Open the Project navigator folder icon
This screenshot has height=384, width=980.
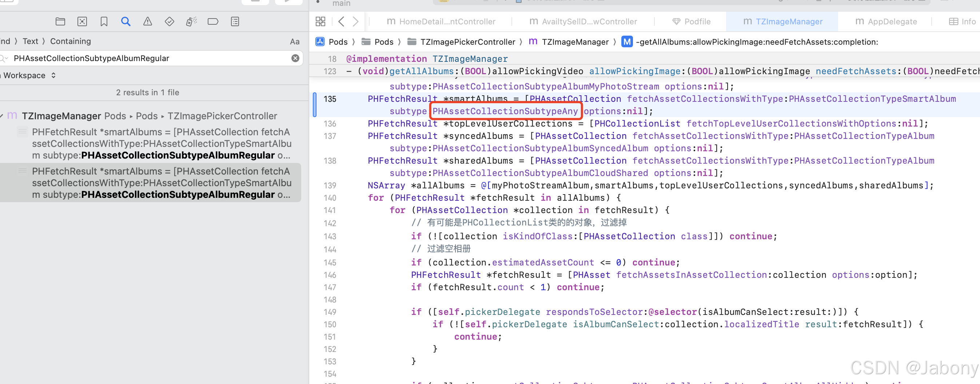click(60, 22)
